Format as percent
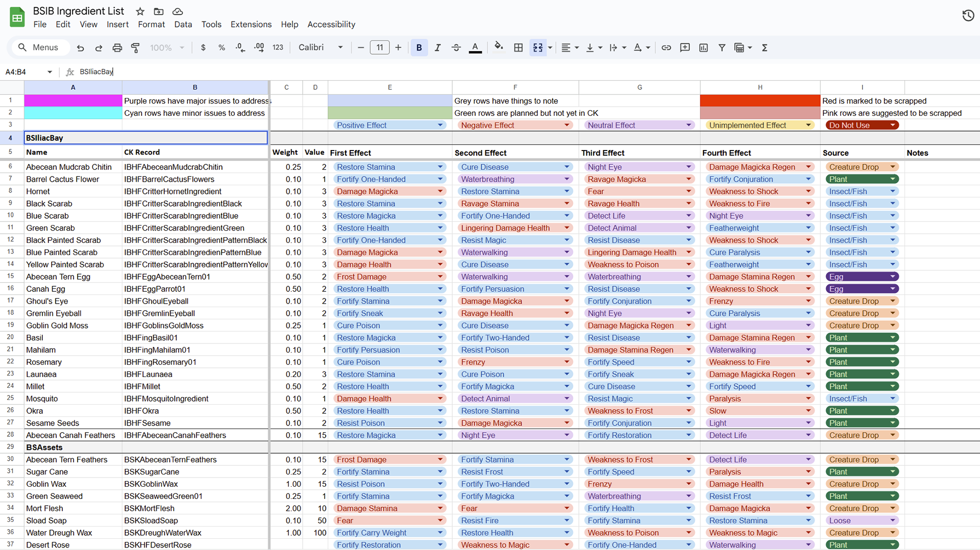This screenshot has width=980, height=550. tap(222, 47)
